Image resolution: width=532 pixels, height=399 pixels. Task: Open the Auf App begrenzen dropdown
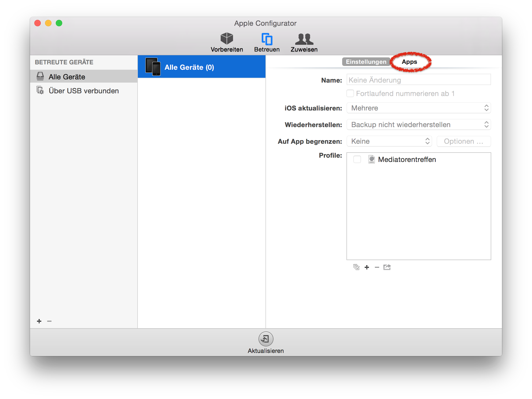(x=389, y=141)
